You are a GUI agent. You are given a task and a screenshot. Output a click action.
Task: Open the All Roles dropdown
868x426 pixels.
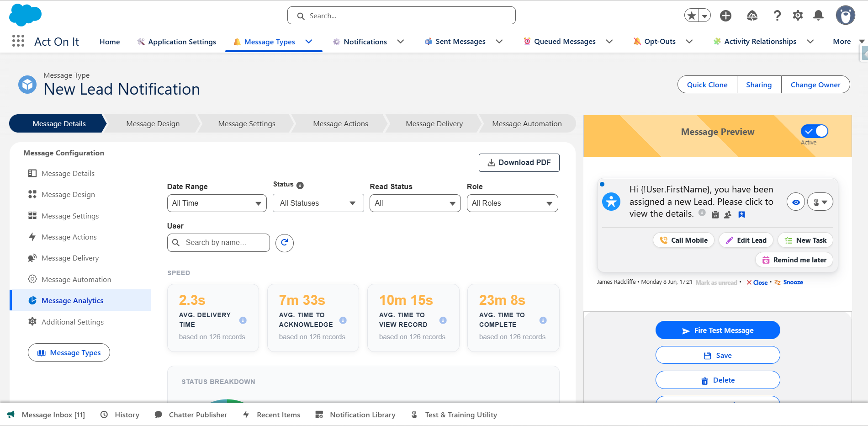(513, 203)
